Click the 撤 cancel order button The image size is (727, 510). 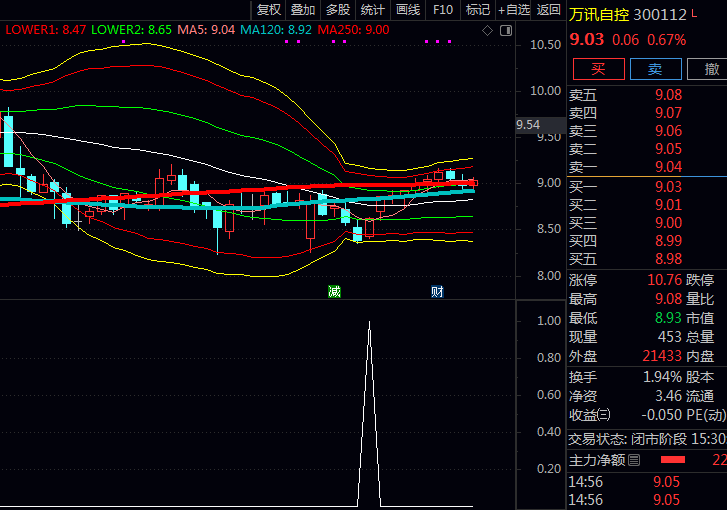tap(709, 69)
